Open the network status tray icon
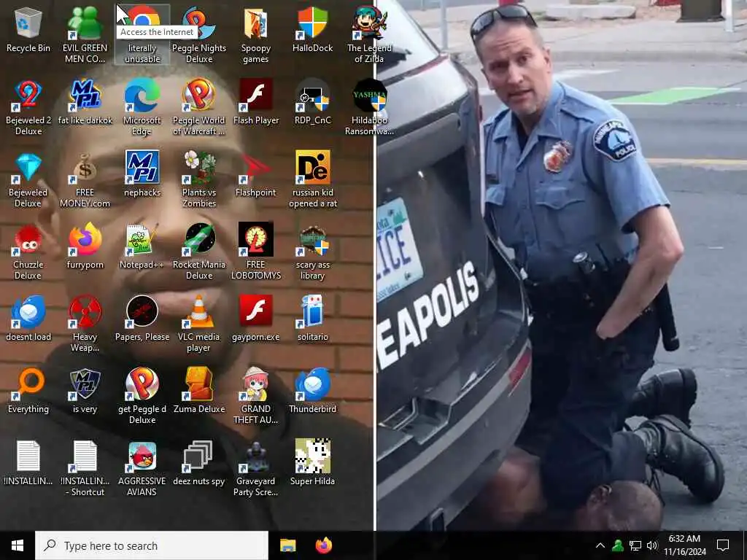Viewport: 747px width, 560px height. pyautogui.click(x=635, y=545)
